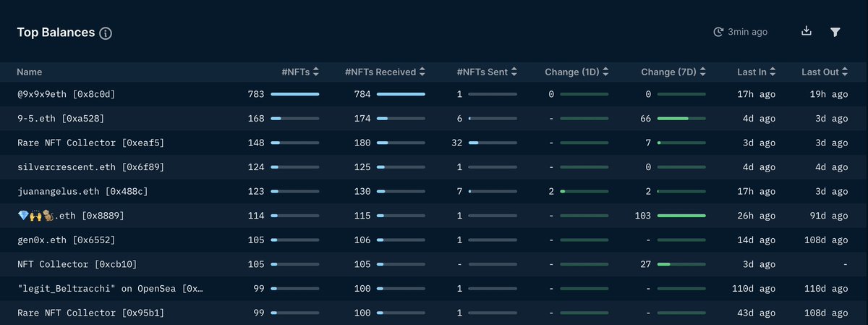Click the #NFTs Sent bar showing 32
Screen dimensions: 868x325
[493, 143]
